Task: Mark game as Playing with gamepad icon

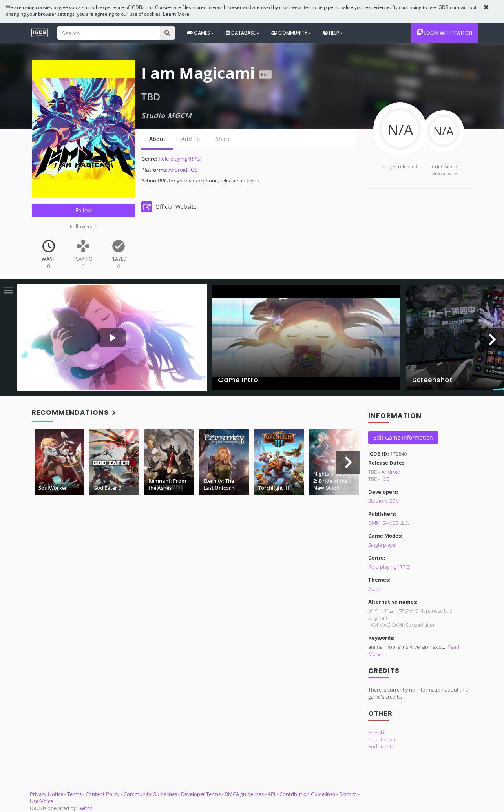Action: pyautogui.click(x=83, y=246)
